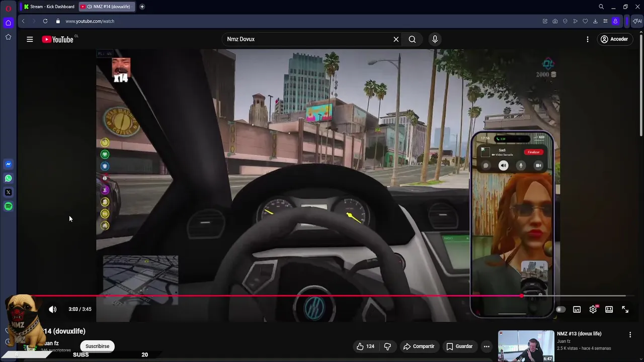The width and height of the screenshot is (644, 362).
Task: Go back to the previous page
Action: (x=23, y=21)
